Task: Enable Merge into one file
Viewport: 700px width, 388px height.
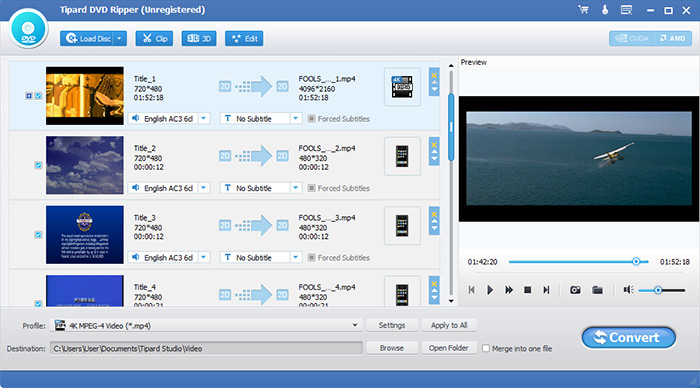Action: click(486, 348)
